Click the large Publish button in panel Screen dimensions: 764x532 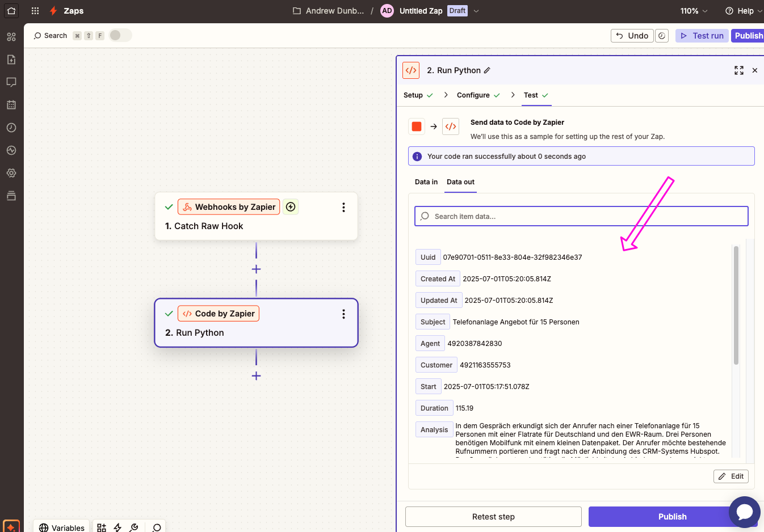(x=673, y=517)
